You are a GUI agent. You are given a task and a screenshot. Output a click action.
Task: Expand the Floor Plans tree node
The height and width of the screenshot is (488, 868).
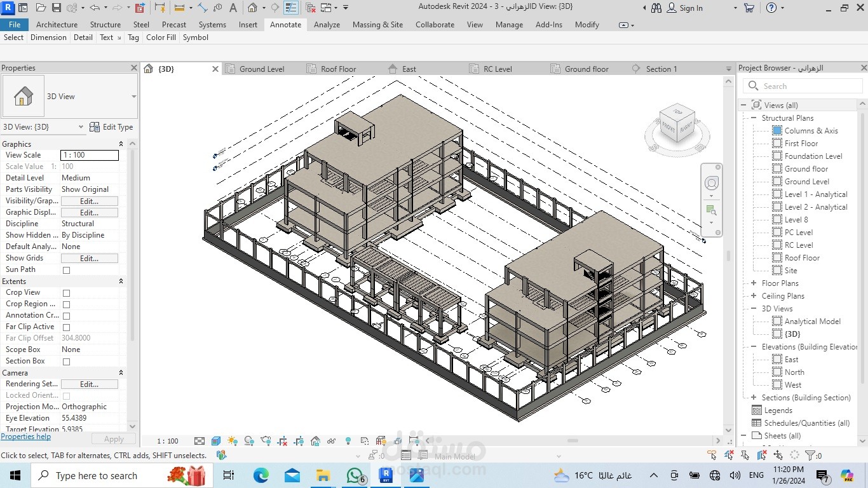754,283
